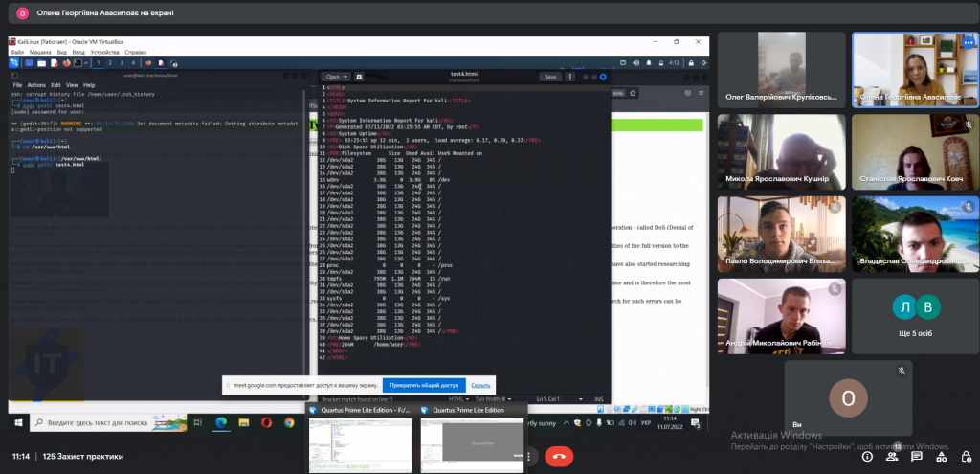Open the terminal launcher in Kali panel
The height and width of the screenshot is (474, 980).
click(78, 63)
